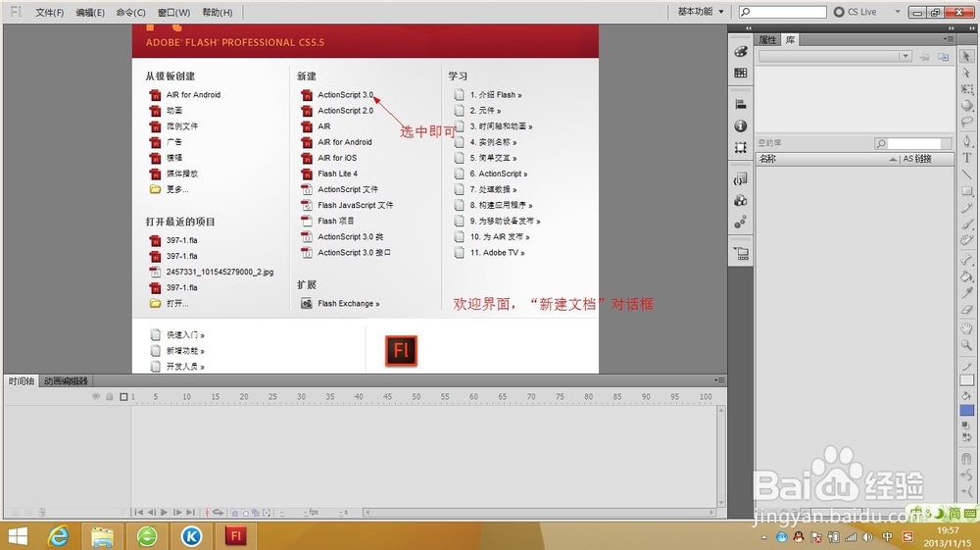Pick the 3D Rotation tool

click(966, 105)
